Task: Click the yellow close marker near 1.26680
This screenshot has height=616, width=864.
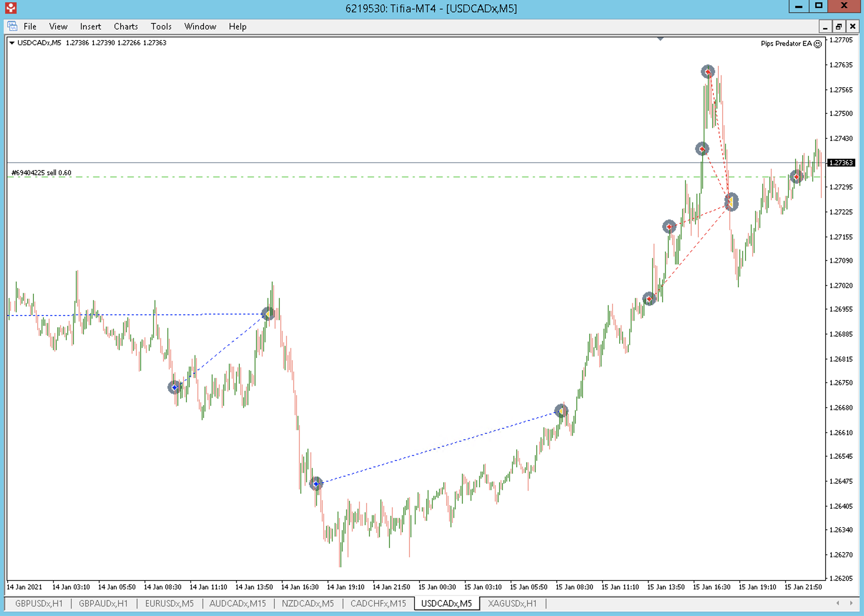Action: pos(561,411)
